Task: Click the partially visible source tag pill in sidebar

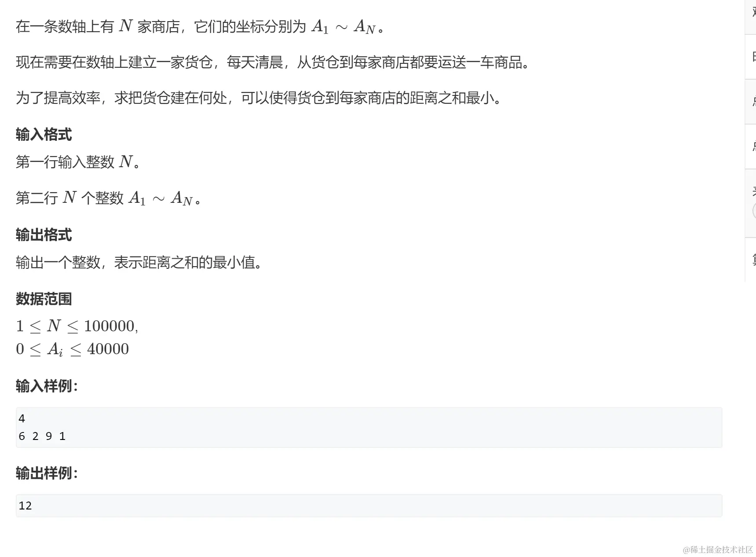Action: [x=754, y=211]
